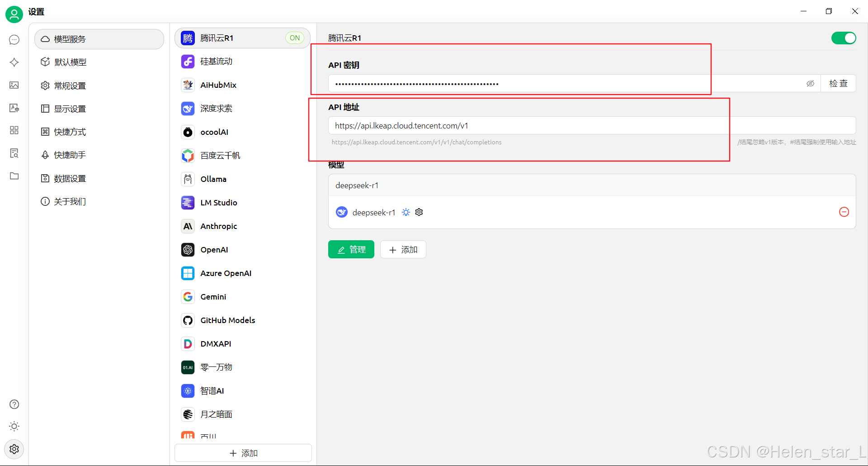
Task: Click the 检查 API key button
Action: 838,83
